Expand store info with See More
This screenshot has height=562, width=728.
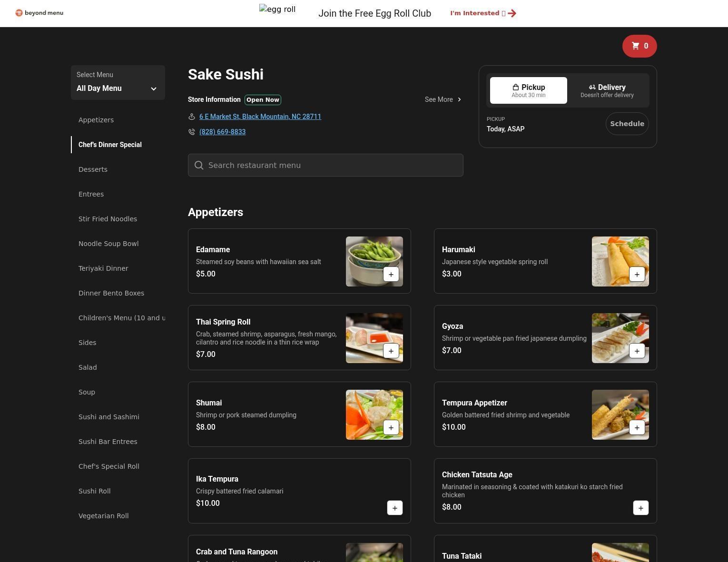[443, 99]
